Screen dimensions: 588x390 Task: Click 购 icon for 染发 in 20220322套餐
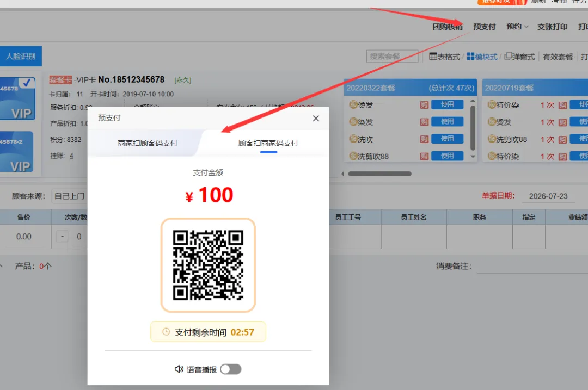pos(424,122)
